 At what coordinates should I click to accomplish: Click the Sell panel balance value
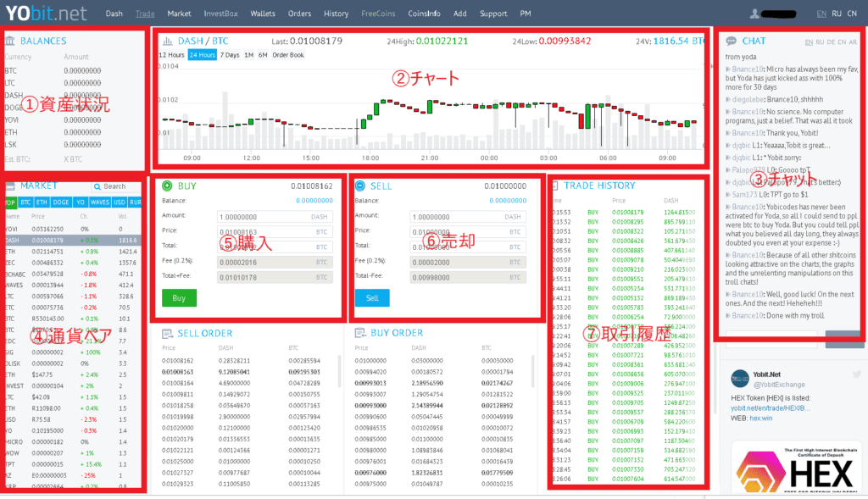pyautogui.click(x=508, y=201)
